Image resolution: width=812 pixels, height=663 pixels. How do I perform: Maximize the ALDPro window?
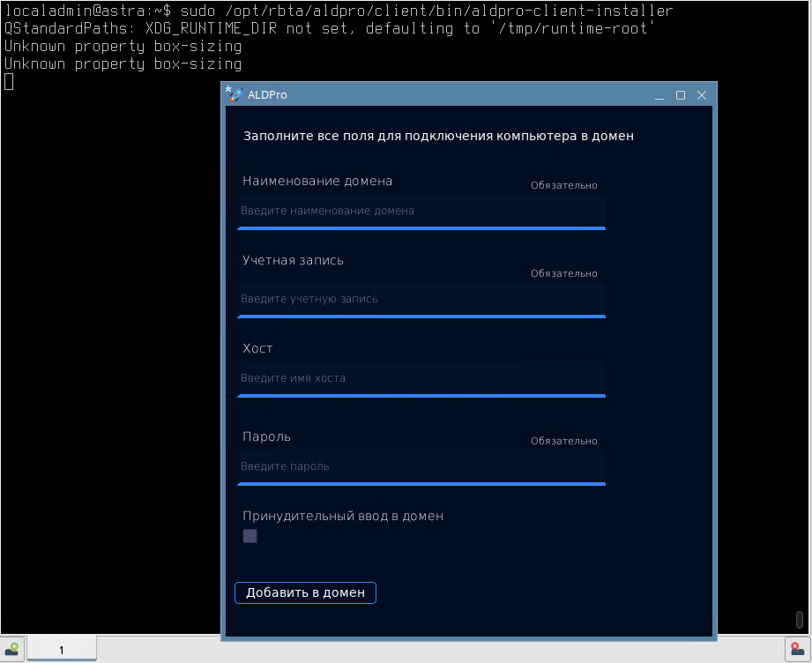(x=681, y=95)
